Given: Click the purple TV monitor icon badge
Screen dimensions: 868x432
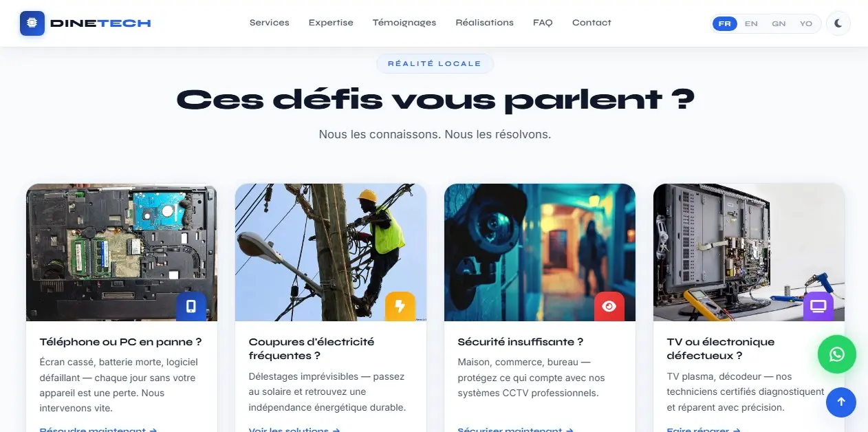Looking at the screenshot, I should click(818, 307).
